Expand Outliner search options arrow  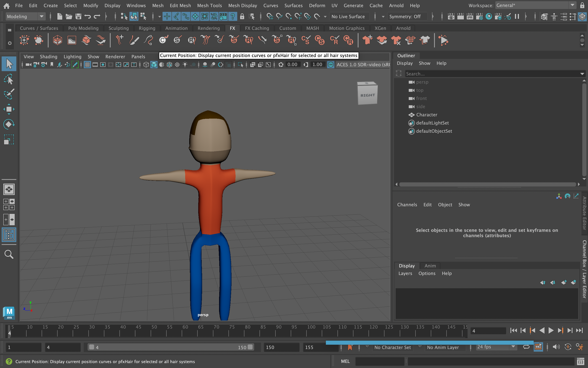coord(582,74)
